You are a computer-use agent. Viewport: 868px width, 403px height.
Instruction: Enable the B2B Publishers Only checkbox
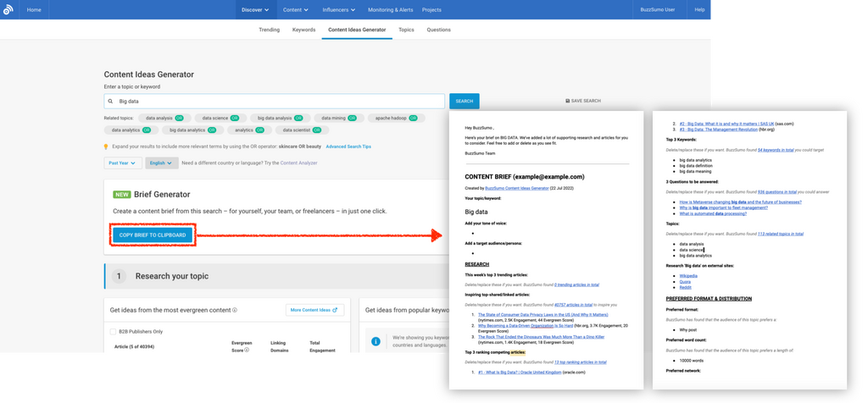point(114,331)
